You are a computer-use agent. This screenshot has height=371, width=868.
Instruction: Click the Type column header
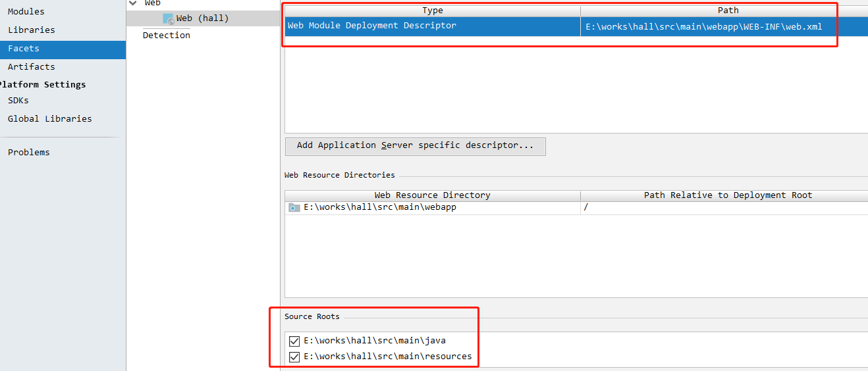tap(433, 11)
